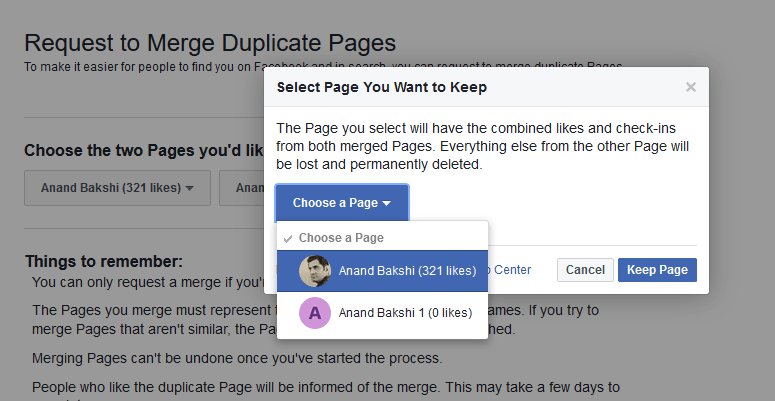Cancel the page selection dialog
Image resolution: width=775 pixels, height=401 pixels.
[x=585, y=270]
